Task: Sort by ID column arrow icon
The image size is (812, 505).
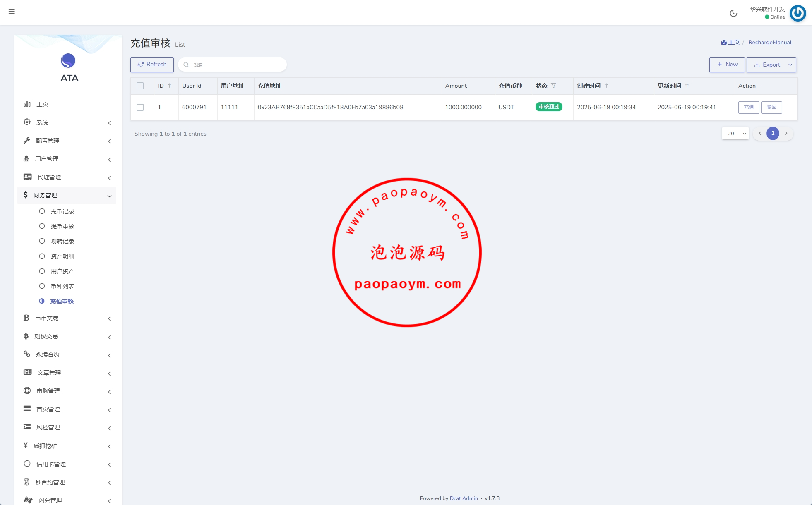Action: tap(170, 86)
